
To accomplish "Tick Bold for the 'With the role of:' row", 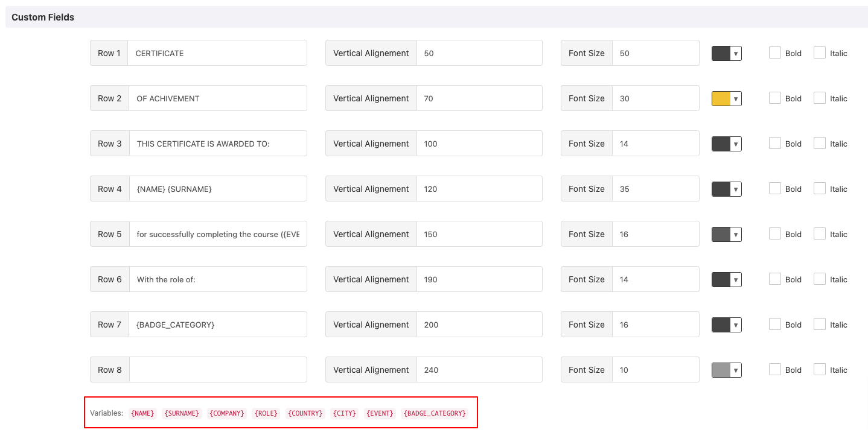I will (x=775, y=279).
